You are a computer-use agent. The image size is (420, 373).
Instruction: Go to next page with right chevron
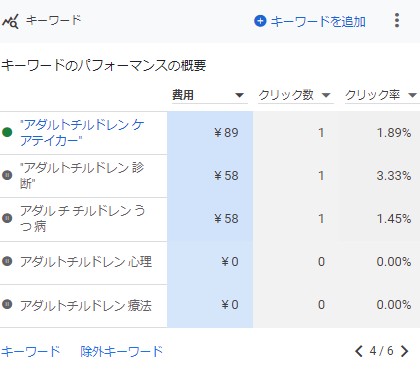click(x=405, y=351)
